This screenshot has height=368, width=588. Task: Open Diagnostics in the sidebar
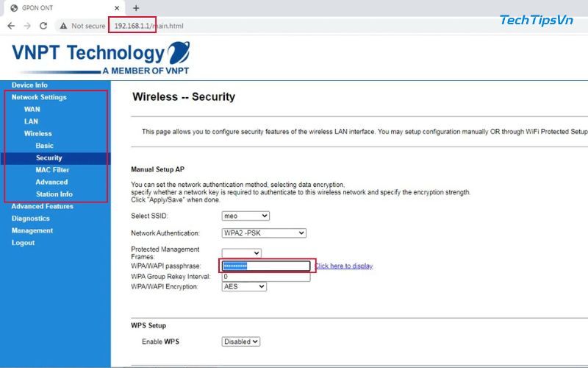click(30, 218)
